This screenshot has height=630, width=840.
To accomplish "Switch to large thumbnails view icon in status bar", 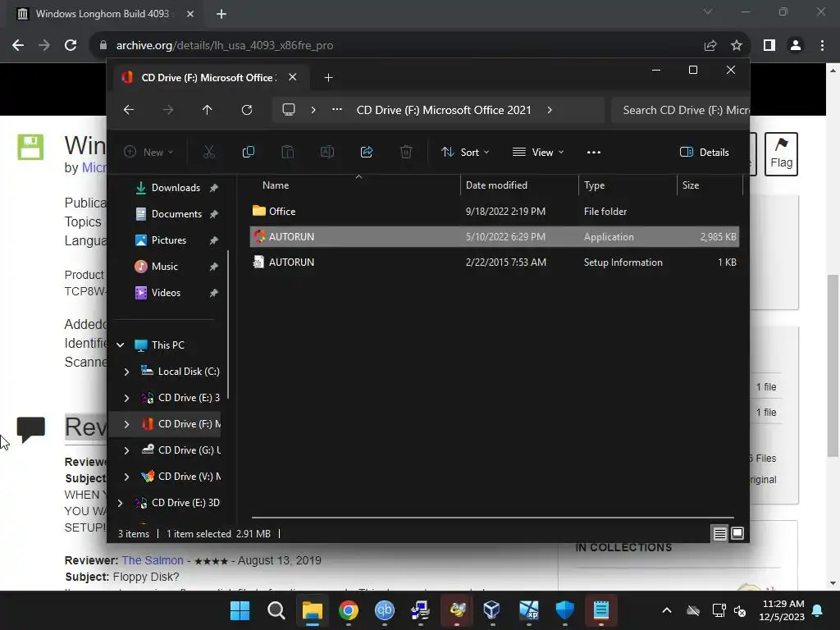I will pos(737,533).
